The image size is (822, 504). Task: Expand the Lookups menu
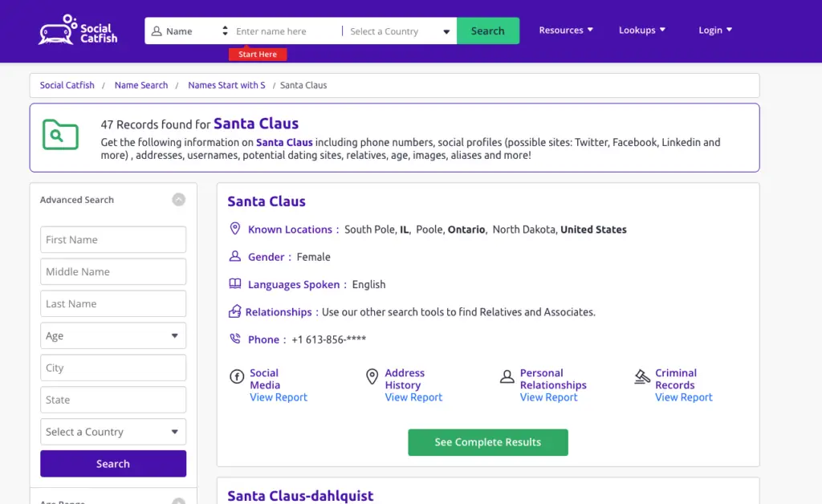(x=642, y=30)
